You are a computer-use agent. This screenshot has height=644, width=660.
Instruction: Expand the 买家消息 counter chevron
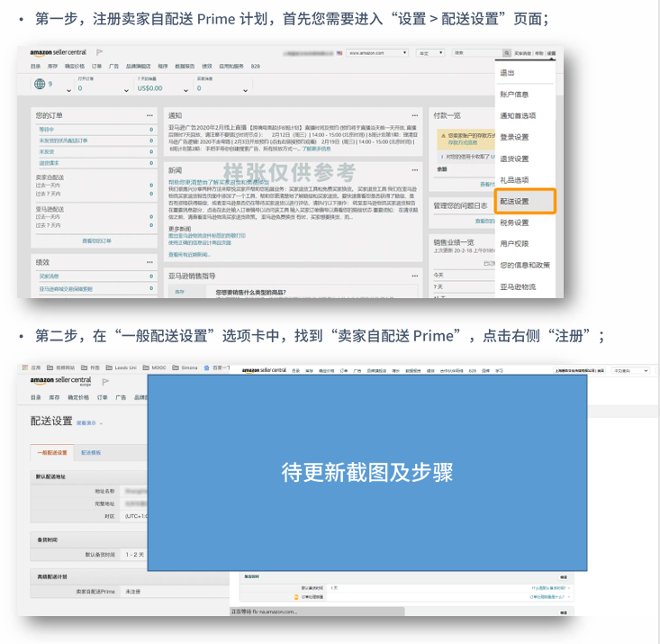(246, 90)
